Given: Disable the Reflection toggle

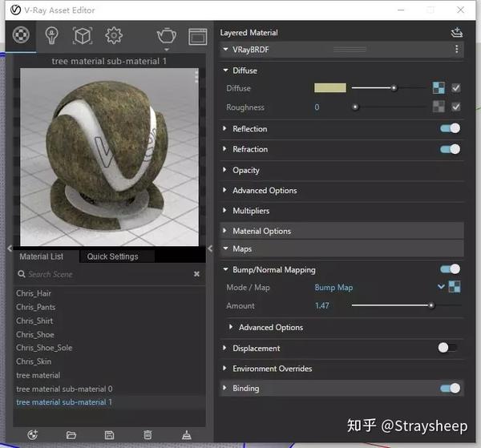Looking at the screenshot, I should point(450,128).
